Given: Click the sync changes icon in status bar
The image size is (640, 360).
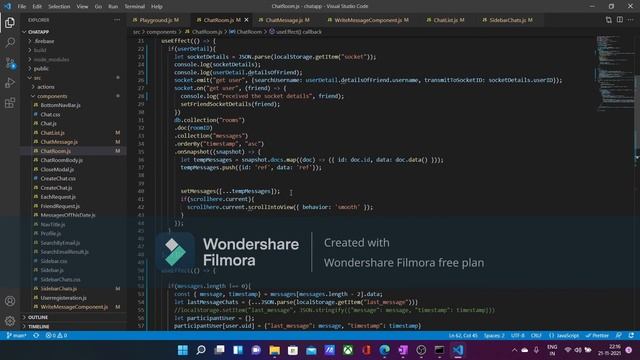Looking at the screenshot, I should coord(36,336).
